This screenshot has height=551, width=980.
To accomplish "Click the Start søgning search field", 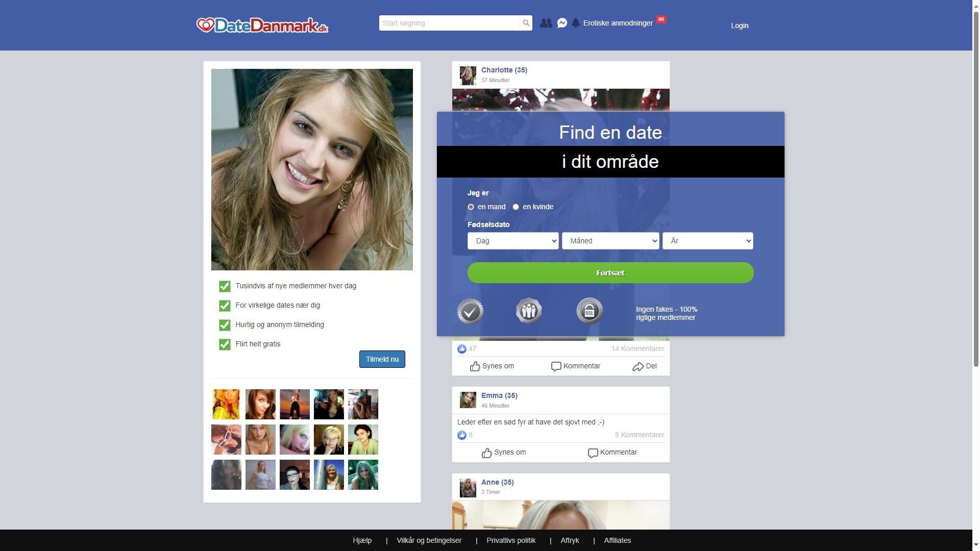I will tap(449, 23).
